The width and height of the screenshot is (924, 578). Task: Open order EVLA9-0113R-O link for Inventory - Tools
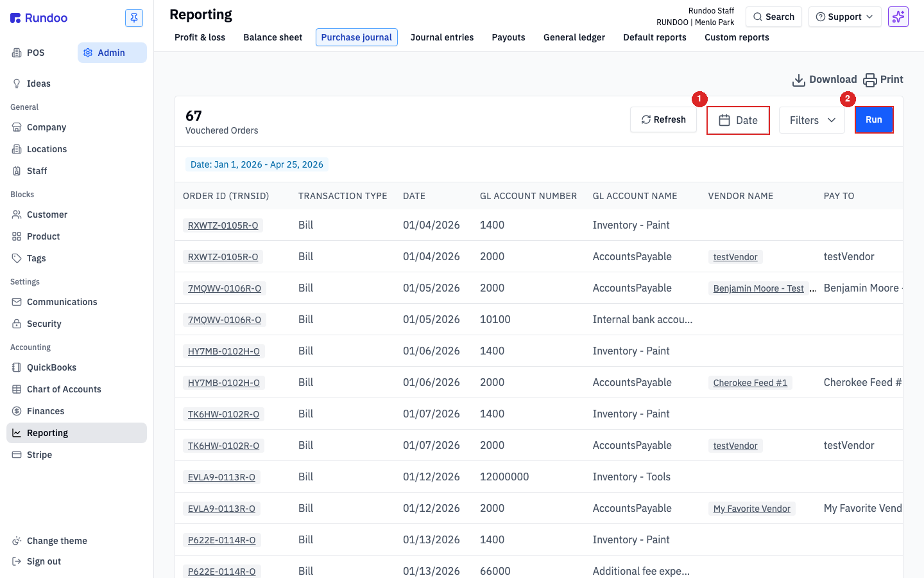coord(221,477)
